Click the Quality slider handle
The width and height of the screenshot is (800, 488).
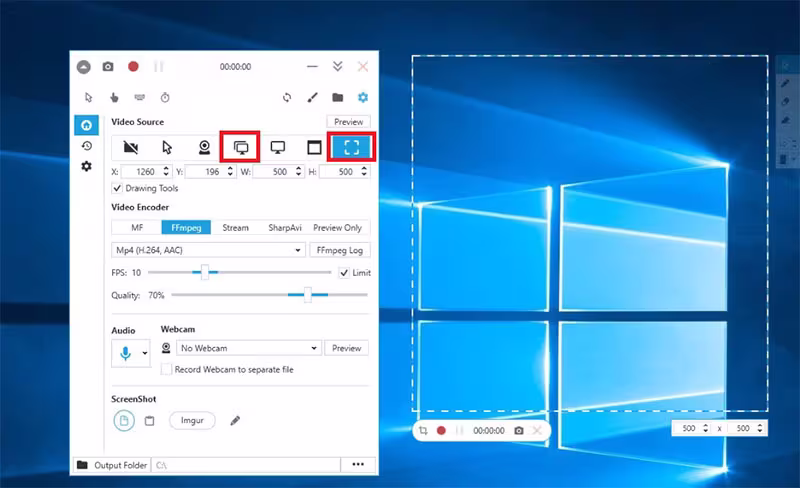[x=308, y=295]
